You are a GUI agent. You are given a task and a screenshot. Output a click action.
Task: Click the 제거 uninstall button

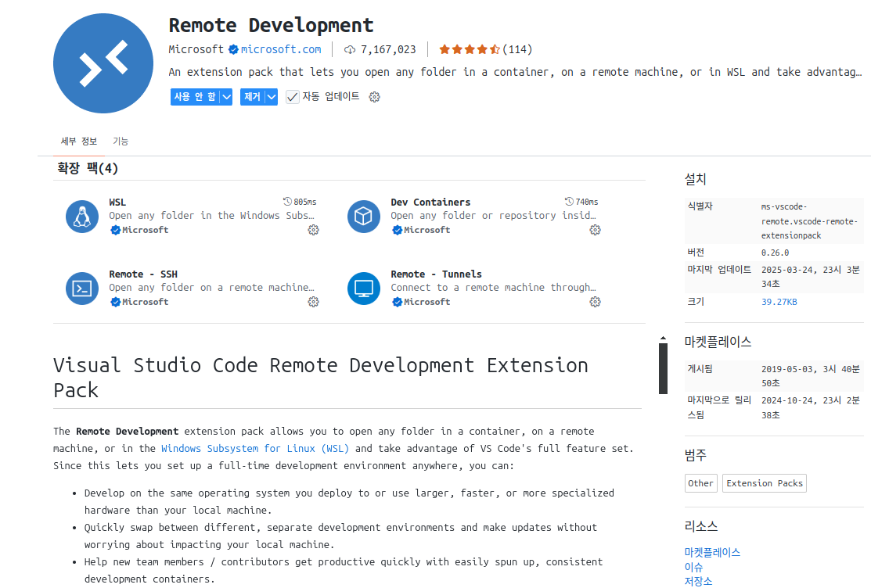pos(252,97)
